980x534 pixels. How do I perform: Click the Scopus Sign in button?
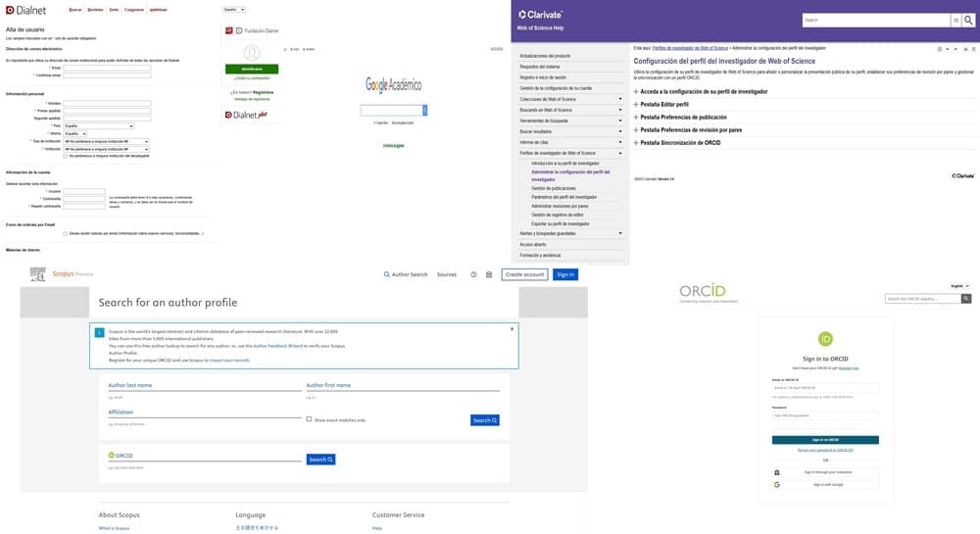565,274
